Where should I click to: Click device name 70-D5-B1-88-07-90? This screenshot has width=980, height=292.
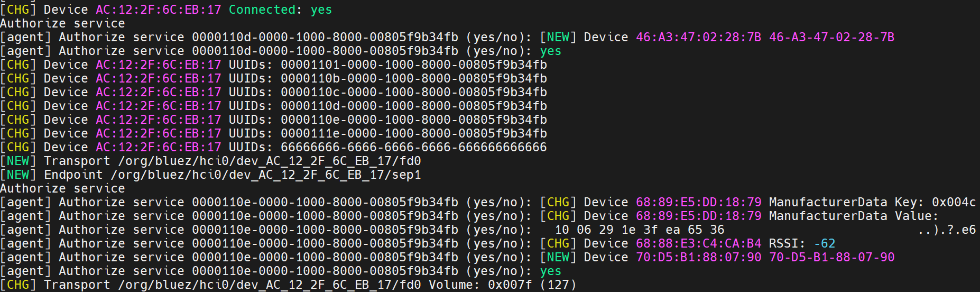click(x=831, y=257)
